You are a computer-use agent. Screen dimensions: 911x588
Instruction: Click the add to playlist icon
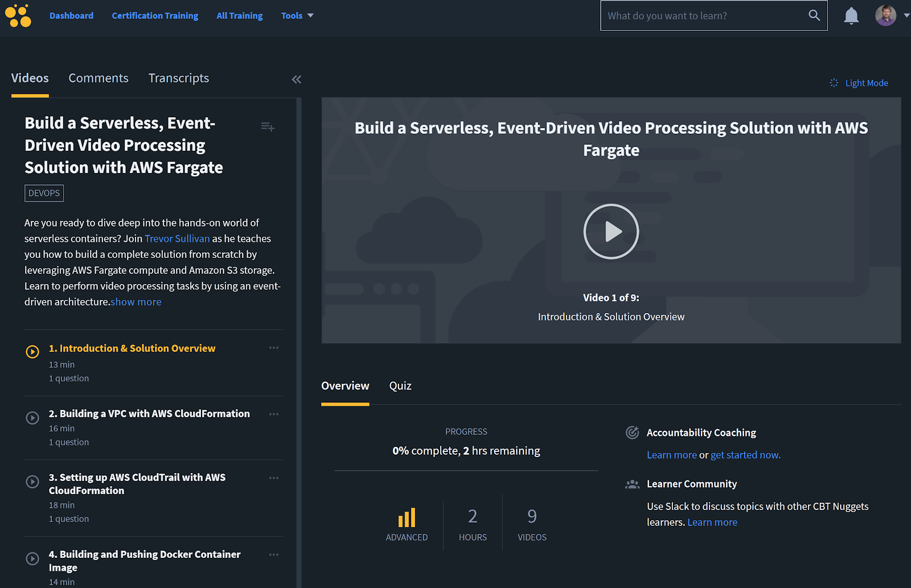click(268, 127)
